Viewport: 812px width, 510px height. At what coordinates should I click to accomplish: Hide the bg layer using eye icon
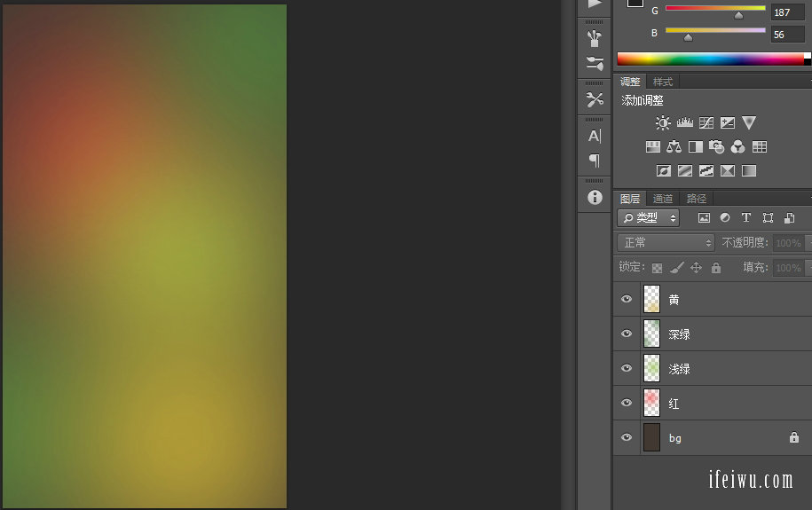coord(627,438)
